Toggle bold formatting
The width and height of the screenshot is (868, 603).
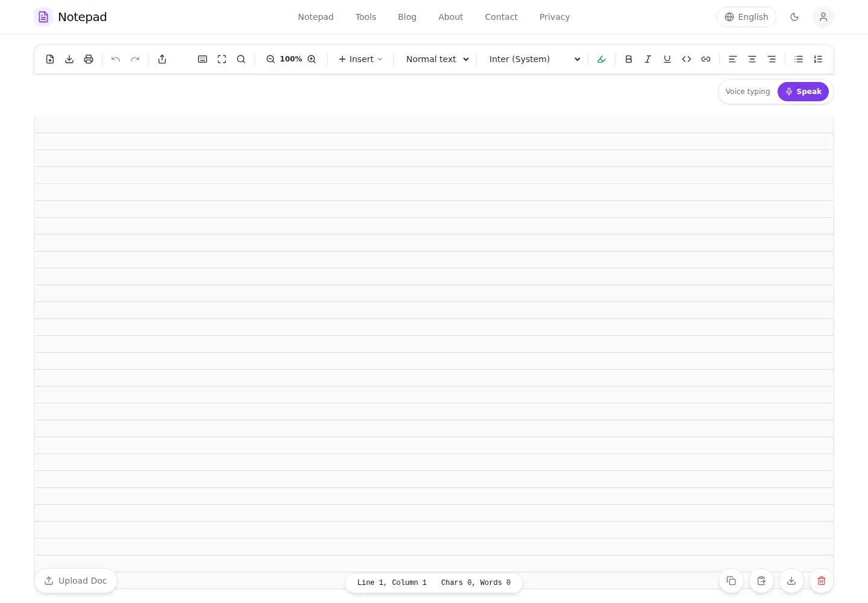point(629,59)
